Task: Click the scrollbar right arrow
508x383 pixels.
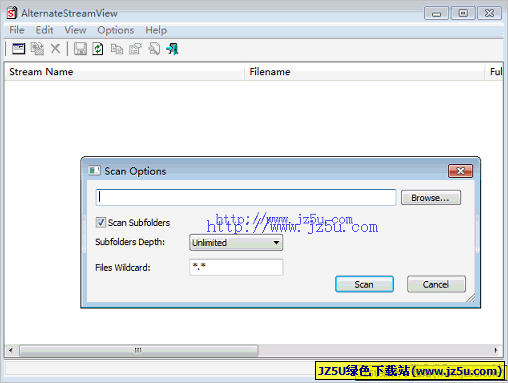Action: [496, 350]
